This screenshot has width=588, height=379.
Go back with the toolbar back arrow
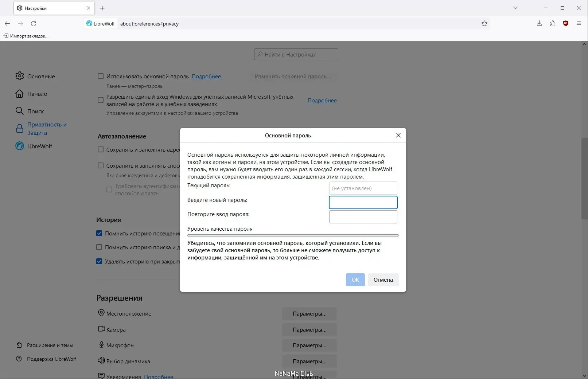(7, 24)
